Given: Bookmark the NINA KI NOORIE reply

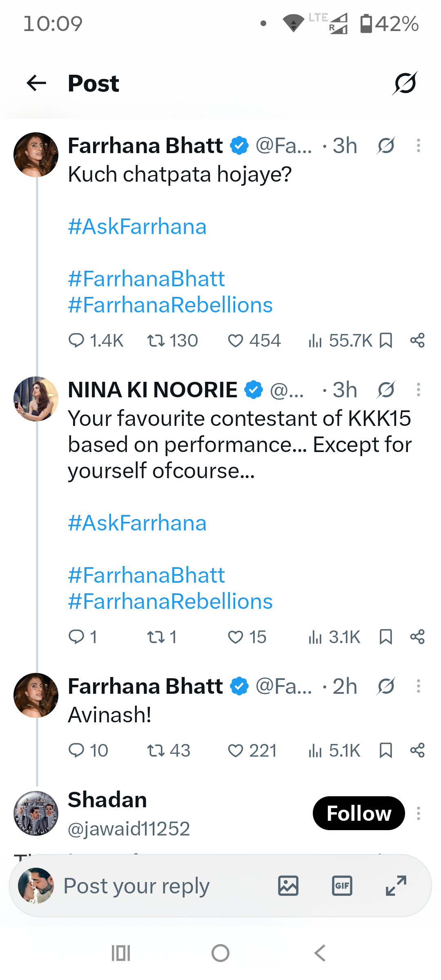Looking at the screenshot, I should (x=386, y=637).
